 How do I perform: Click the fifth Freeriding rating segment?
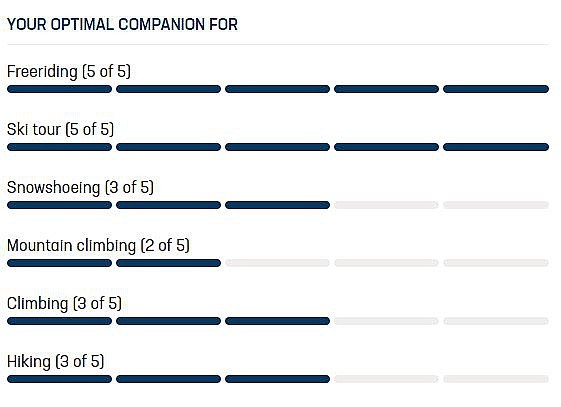pos(496,89)
